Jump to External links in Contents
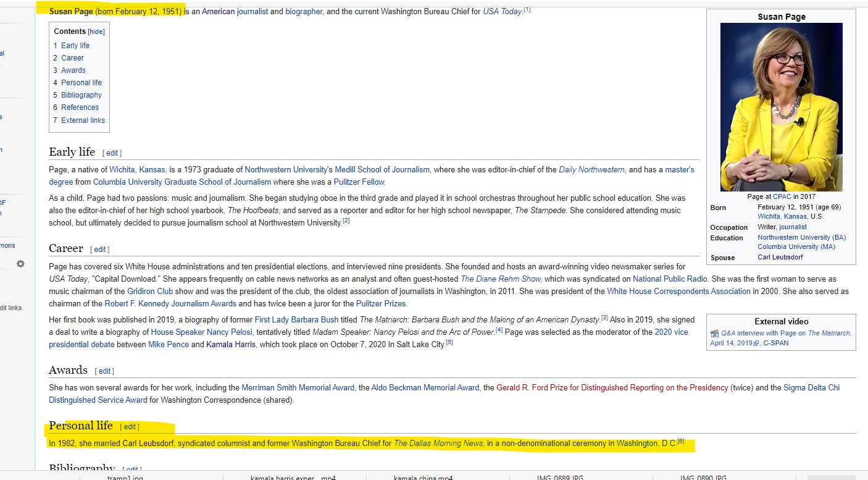The width and height of the screenshot is (868, 480). click(x=83, y=120)
